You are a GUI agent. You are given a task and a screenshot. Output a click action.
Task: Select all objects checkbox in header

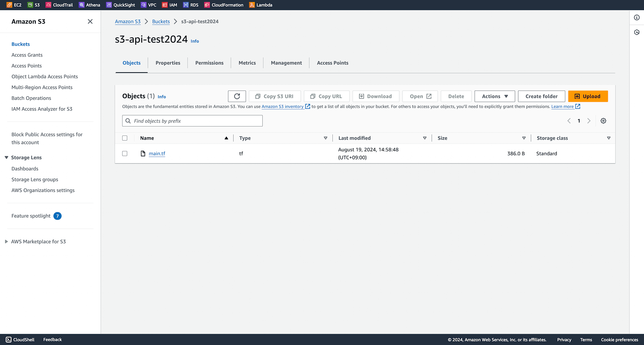[x=125, y=138]
